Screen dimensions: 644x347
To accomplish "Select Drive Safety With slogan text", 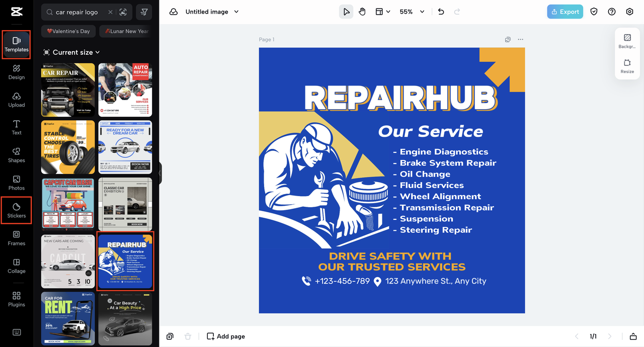I will (x=392, y=261).
